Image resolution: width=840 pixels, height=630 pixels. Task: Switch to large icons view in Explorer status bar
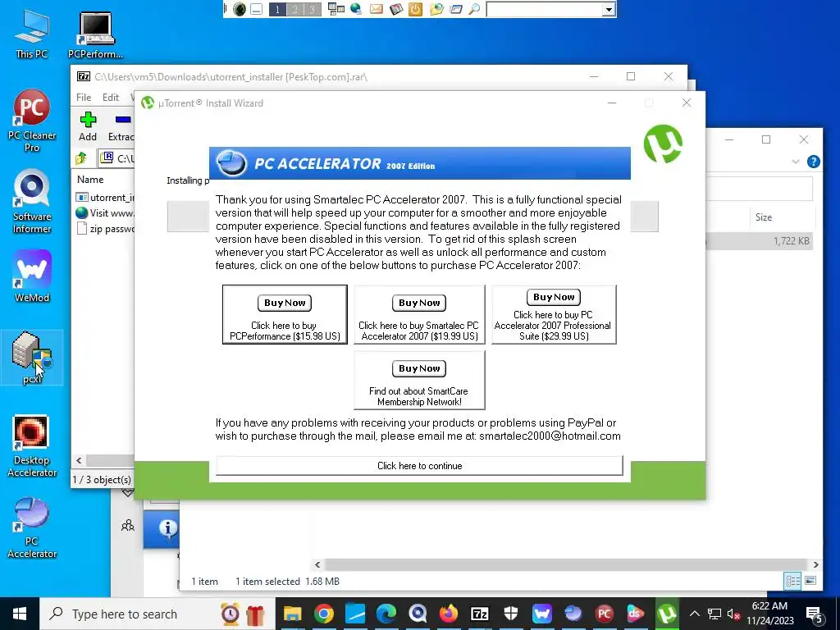810,581
